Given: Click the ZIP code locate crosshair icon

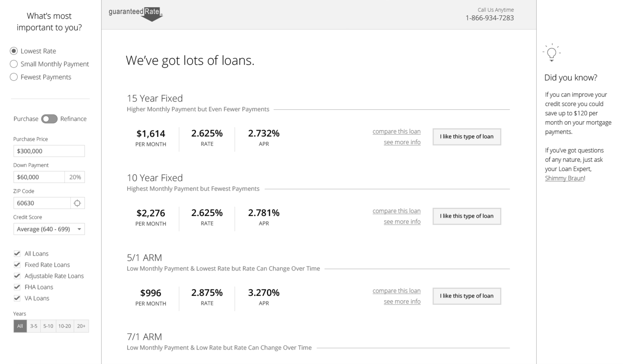Looking at the screenshot, I should coord(77,203).
